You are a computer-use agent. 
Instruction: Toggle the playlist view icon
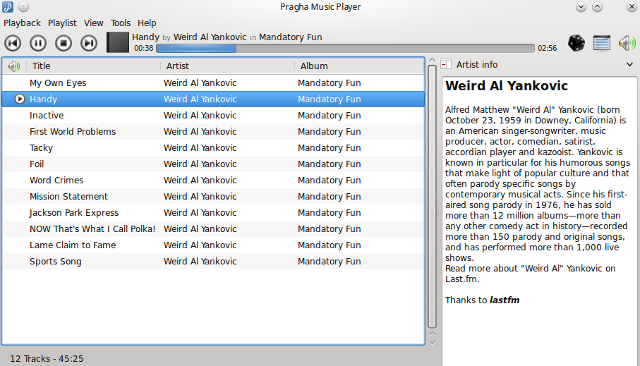(602, 43)
